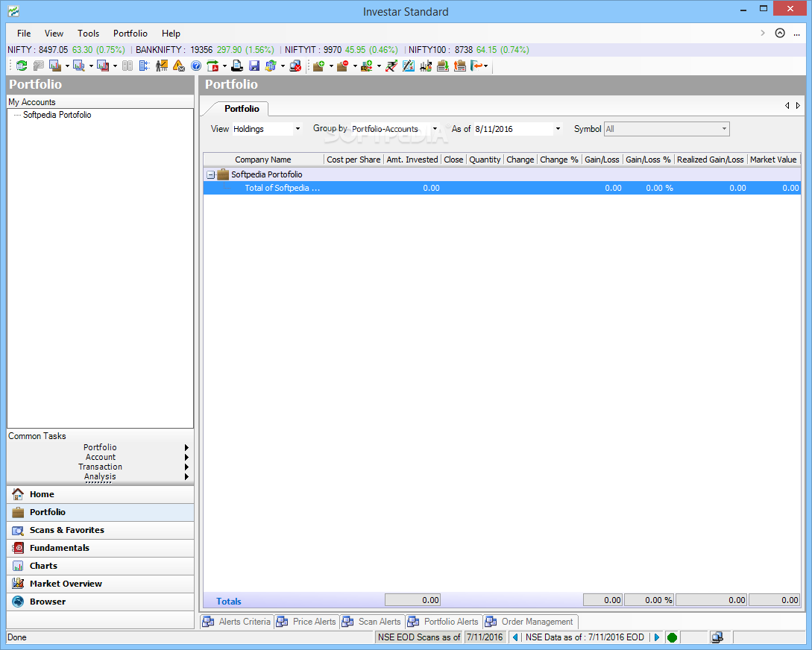Viewport: 812px width, 650px height.
Task: Expand Common Tasks Analysis submenu arrow
Action: click(x=186, y=476)
